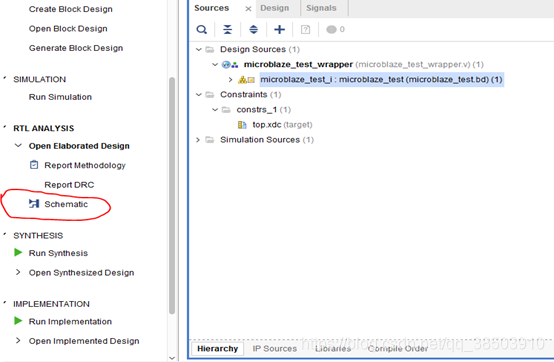Open the Schematic view

(x=66, y=204)
